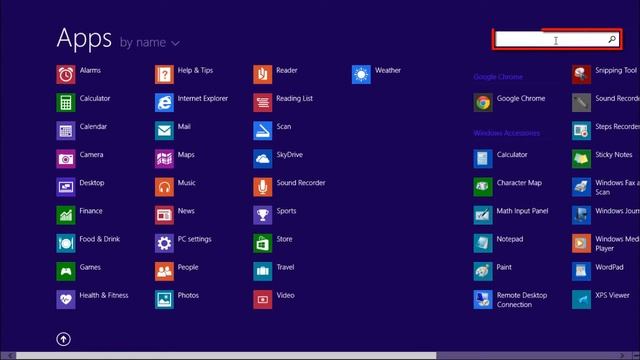Expand the 'by name' sort dropdown
Viewport: 640px width, 360px height.
[149, 42]
